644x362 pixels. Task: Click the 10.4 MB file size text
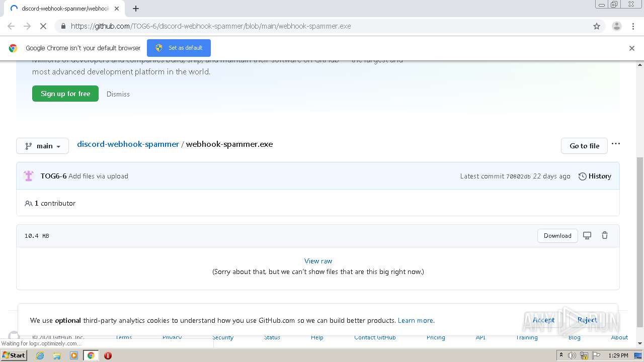point(37,236)
